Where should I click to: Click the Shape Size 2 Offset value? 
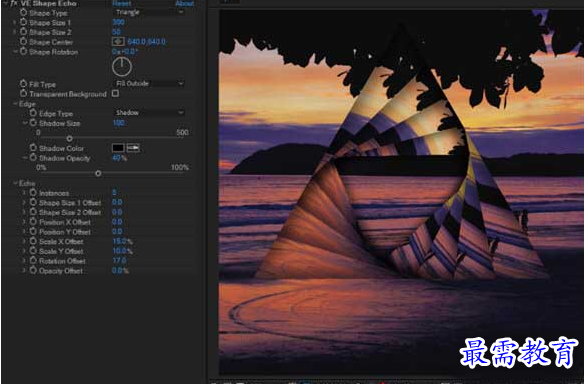117,212
